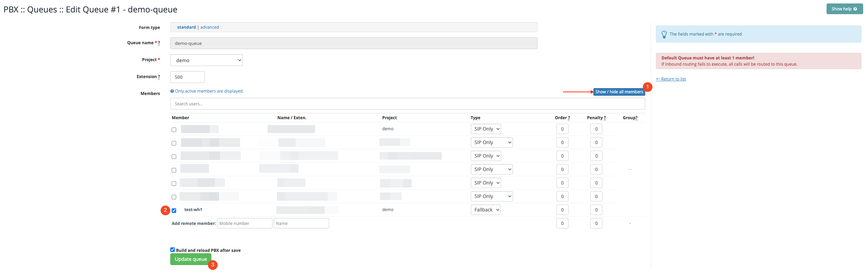Click the Extension help question mark
The image size is (868, 274).
[159, 77]
